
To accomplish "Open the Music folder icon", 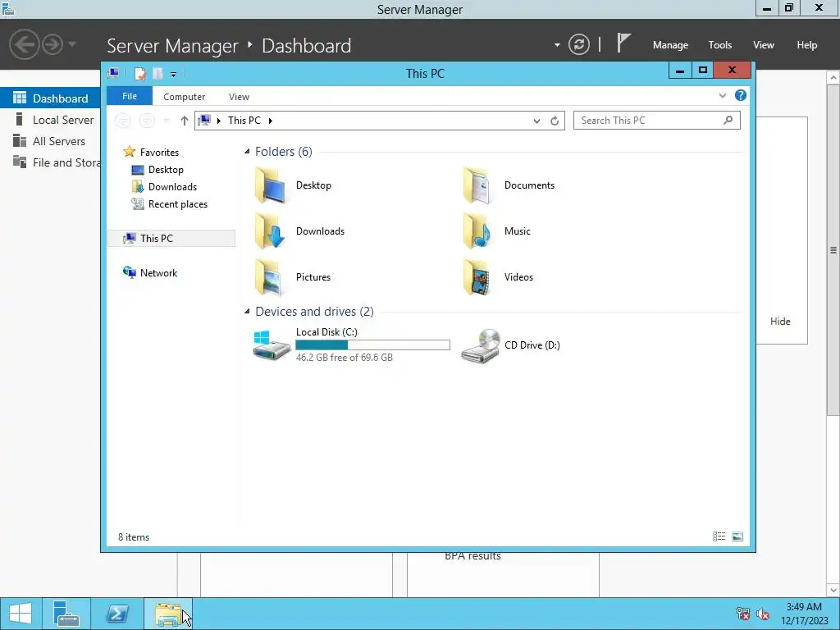I will pyautogui.click(x=477, y=231).
